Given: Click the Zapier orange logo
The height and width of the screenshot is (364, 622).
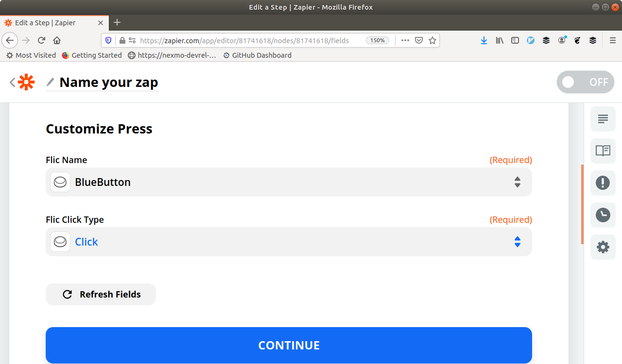Looking at the screenshot, I should tap(26, 83).
